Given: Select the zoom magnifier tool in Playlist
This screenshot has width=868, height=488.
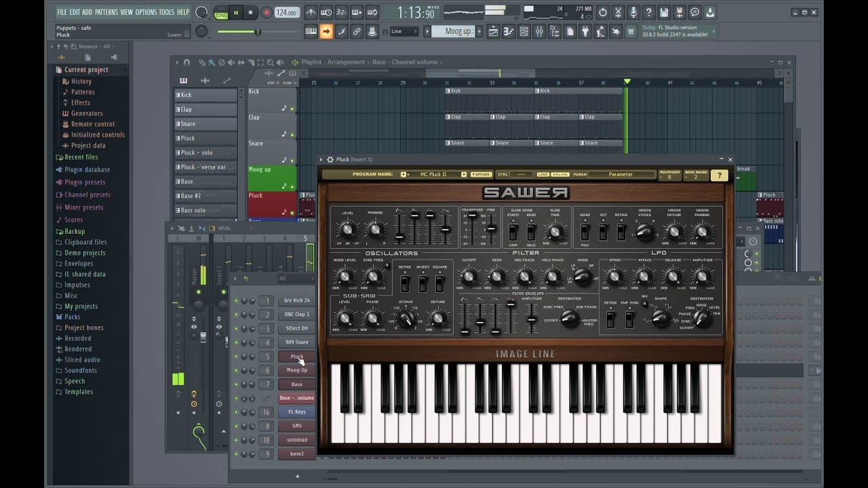Looking at the screenshot, I should click(x=270, y=62).
